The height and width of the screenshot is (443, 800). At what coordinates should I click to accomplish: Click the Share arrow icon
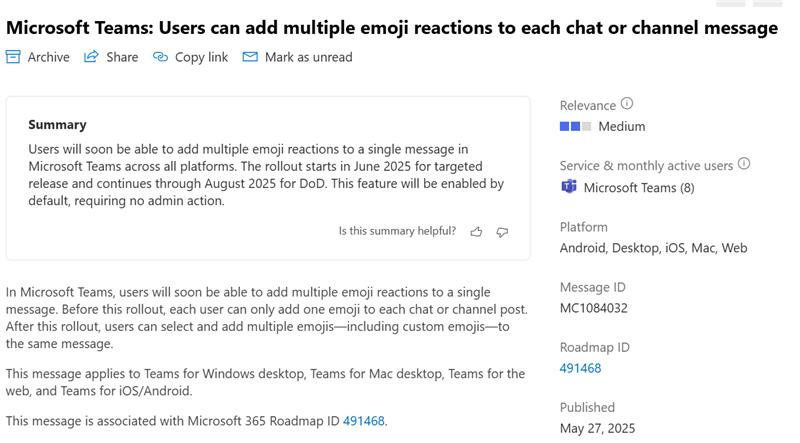point(91,57)
